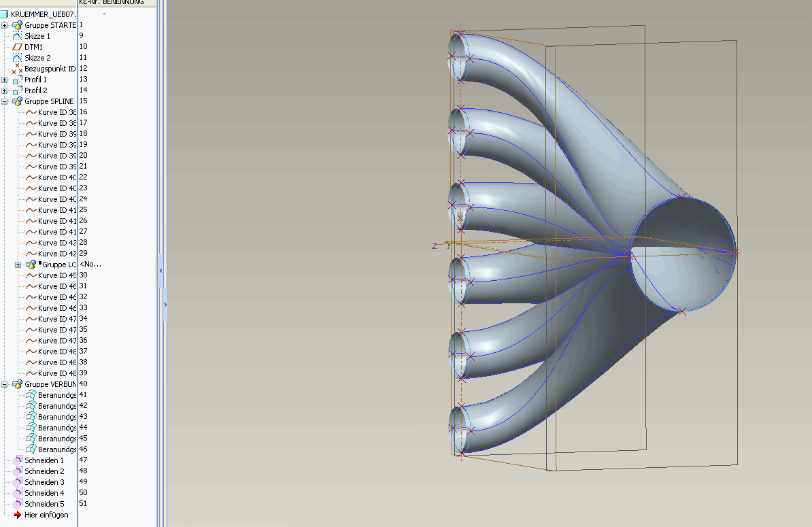Click the curve icon on feature row 34
This screenshot has width=812, height=527.
tap(31, 319)
